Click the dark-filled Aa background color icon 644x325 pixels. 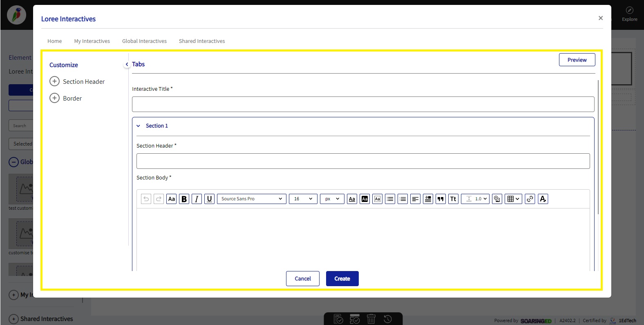click(x=364, y=199)
